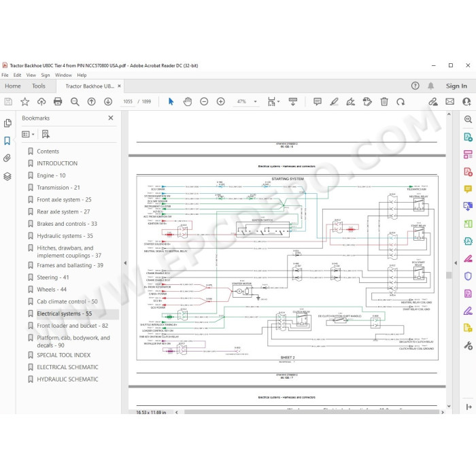Image resolution: width=476 pixels, height=476 pixels.
Task: Open the Find text magnifier
Action: click(x=75, y=102)
